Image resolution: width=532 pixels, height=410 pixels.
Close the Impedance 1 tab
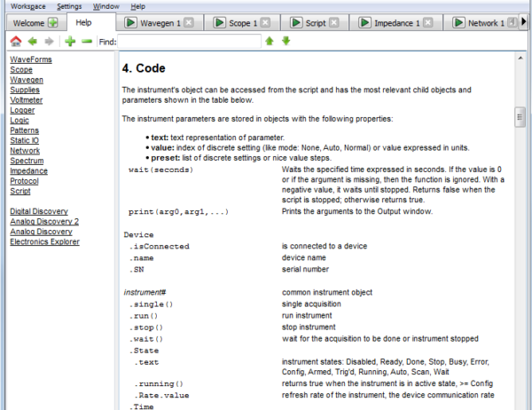click(428, 23)
